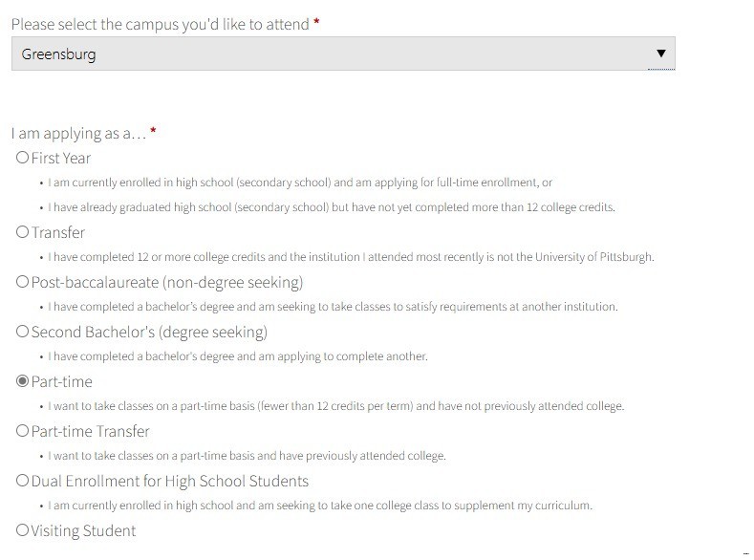
Task: Click the black arrow on the campus dropdown
Action: [660, 54]
